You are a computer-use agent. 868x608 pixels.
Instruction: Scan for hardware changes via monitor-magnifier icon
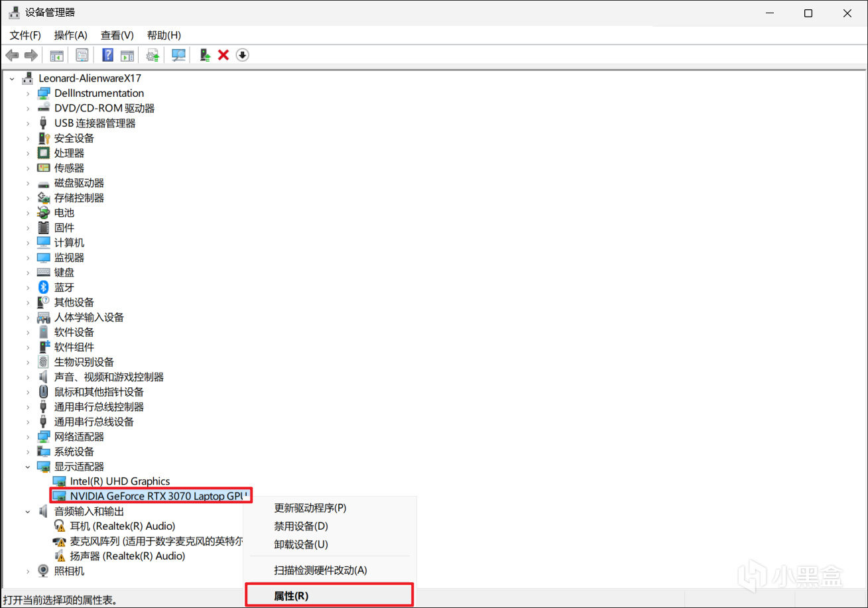click(178, 55)
